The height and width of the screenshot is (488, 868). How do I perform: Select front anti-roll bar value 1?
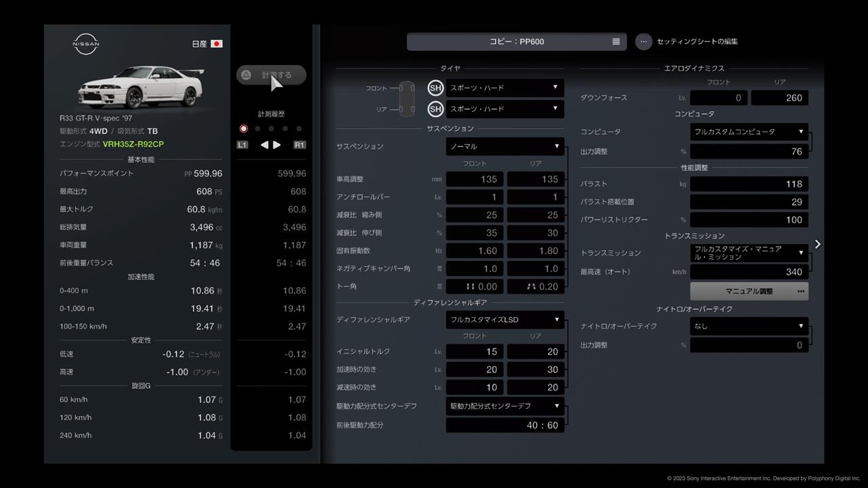(475, 197)
